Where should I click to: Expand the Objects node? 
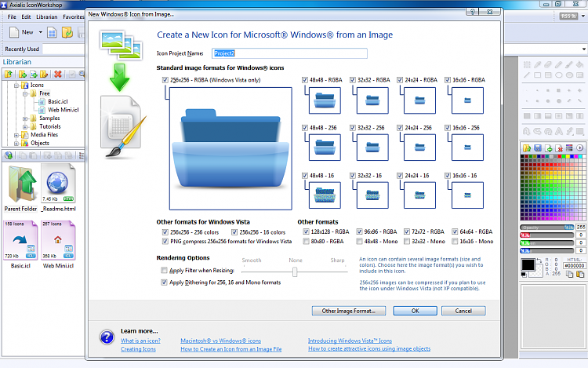(16, 144)
